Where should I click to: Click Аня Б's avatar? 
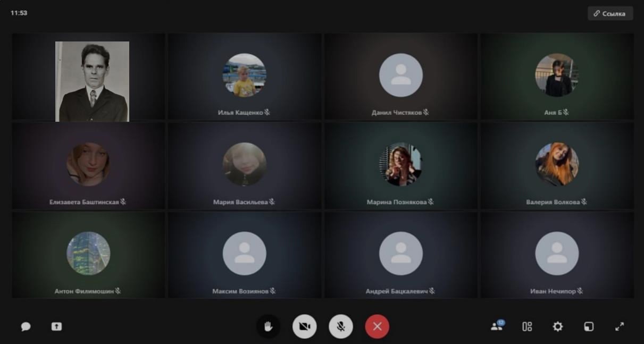557,75
